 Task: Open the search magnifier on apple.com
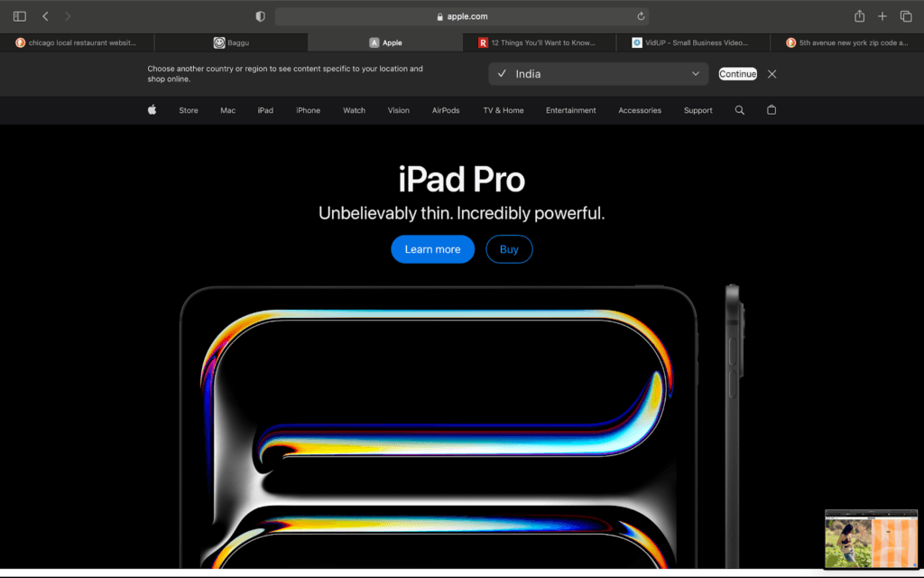coord(740,110)
